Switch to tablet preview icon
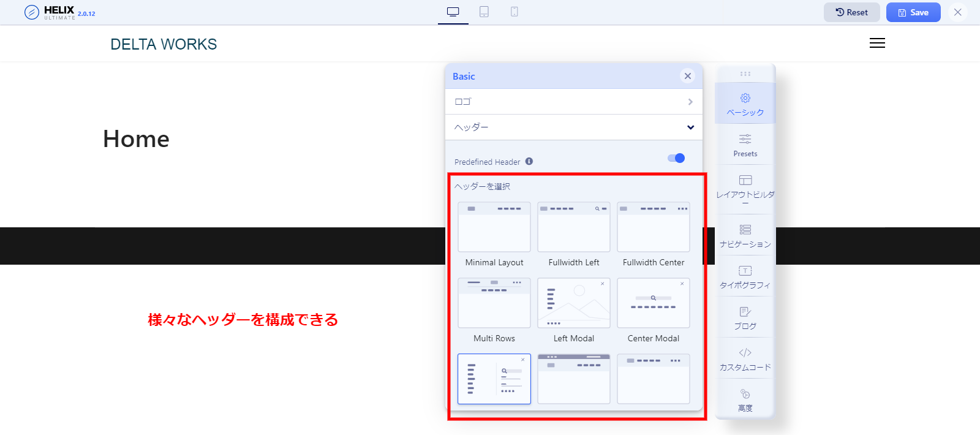This screenshot has height=435, width=980. 484,12
